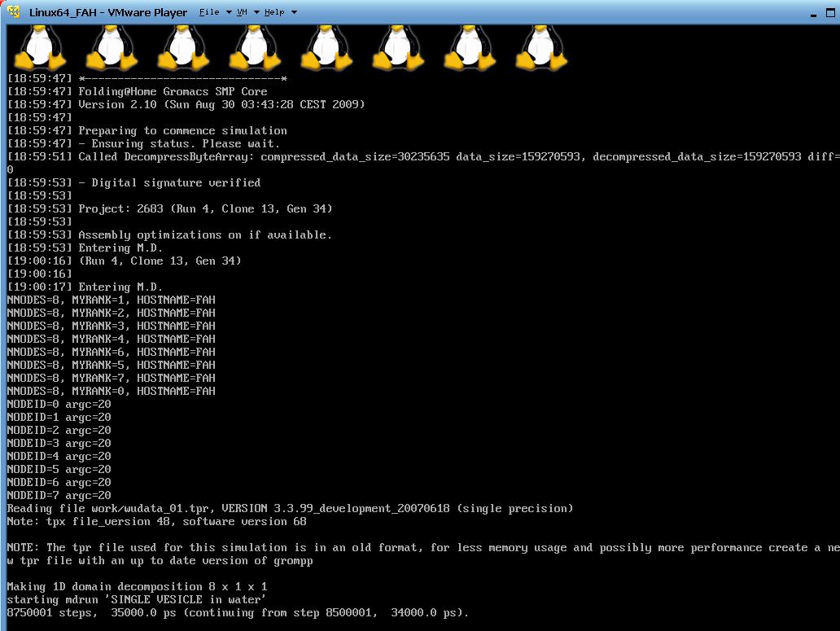Click 'Ensuring status. Please wait.' line
This screenshot has height=631, width=840.
pos(143,143)
